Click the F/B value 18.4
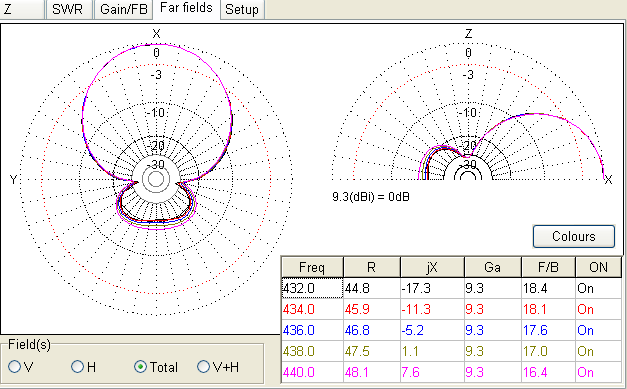This screenshot has height=389, width=627. point(548,288)
